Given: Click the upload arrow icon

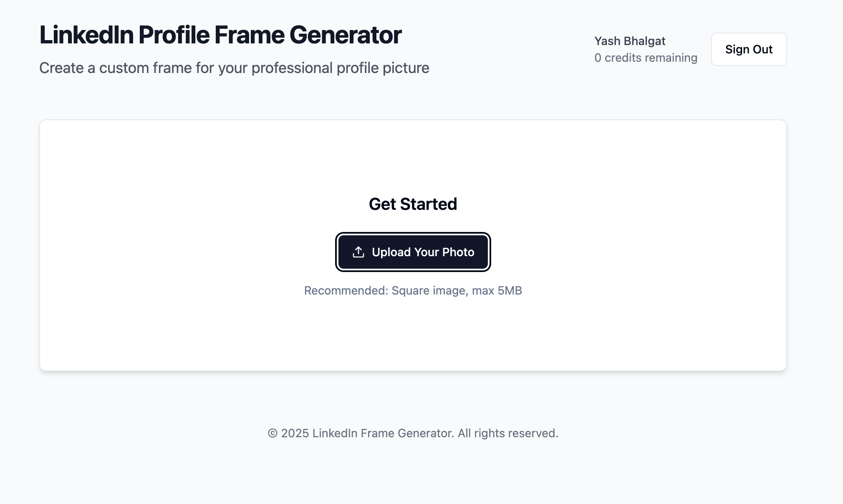Looking at the screenshot, I should point(358,252).
